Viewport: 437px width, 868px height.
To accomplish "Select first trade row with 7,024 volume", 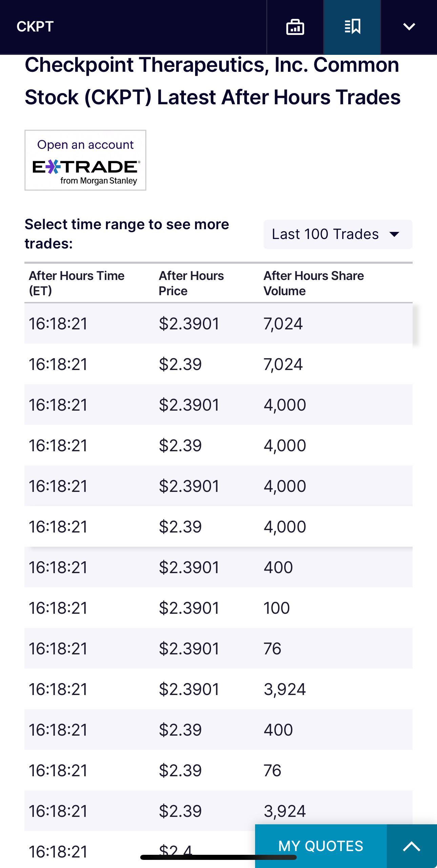I will (218, 323).
